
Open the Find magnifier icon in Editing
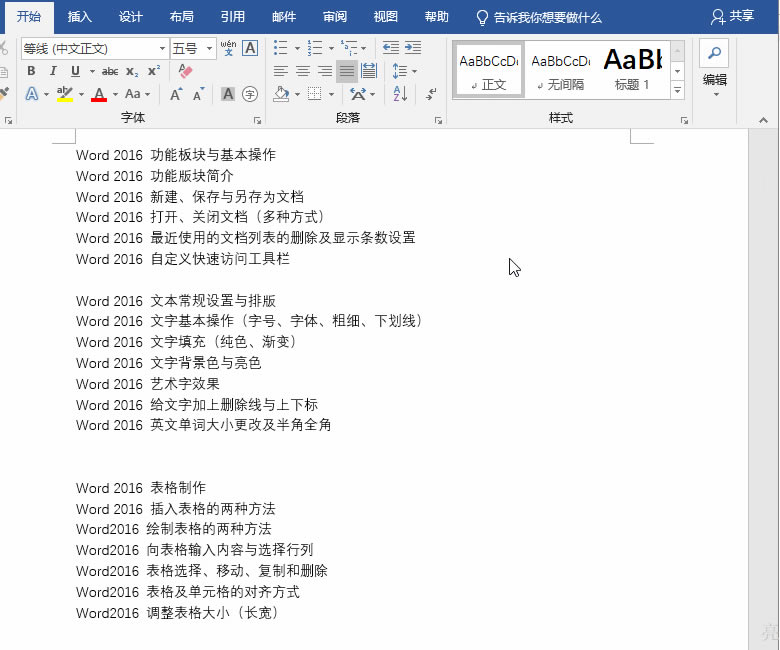pyautogui.click(x=713, y=52)
